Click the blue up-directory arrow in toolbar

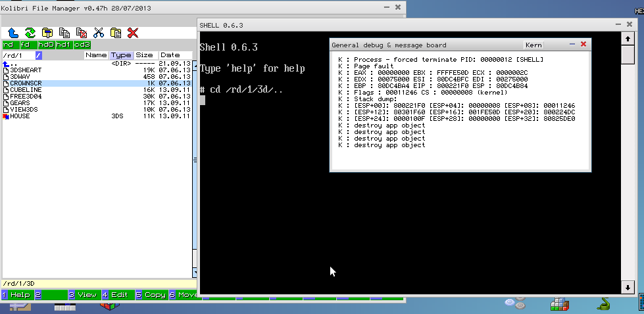point(12,32)
